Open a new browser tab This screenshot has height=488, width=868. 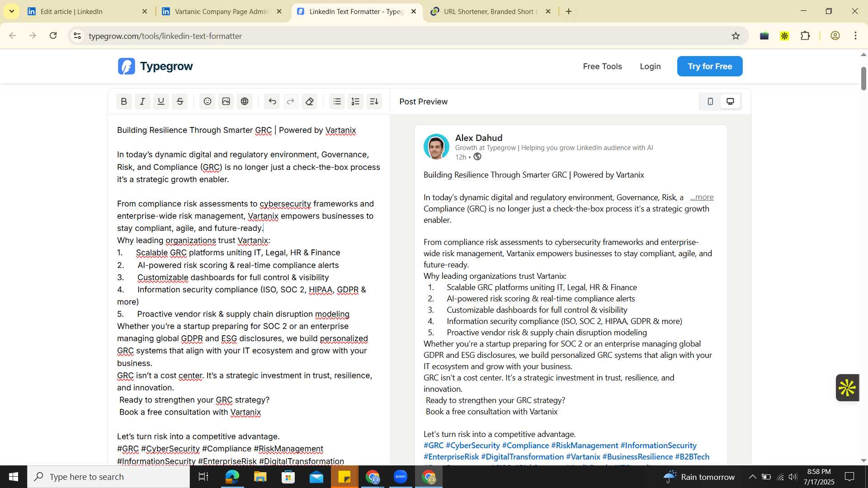pyautogui.click(x=569, y=11)
